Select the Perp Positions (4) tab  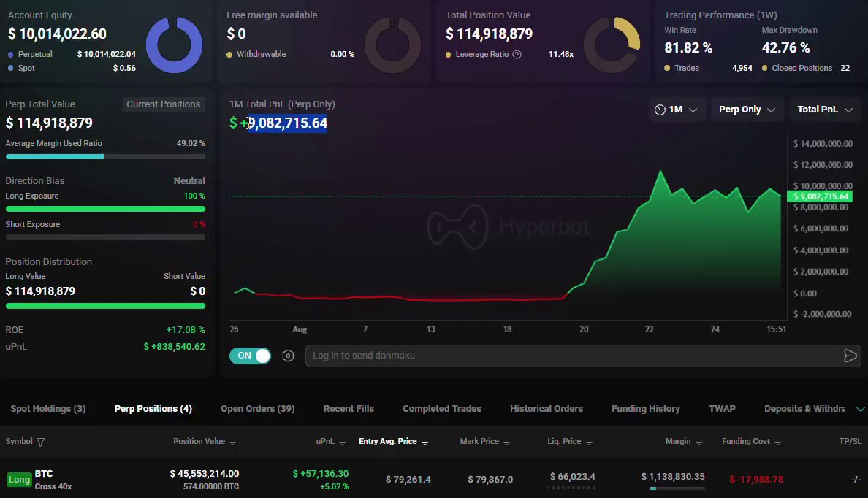coord(153,409)
